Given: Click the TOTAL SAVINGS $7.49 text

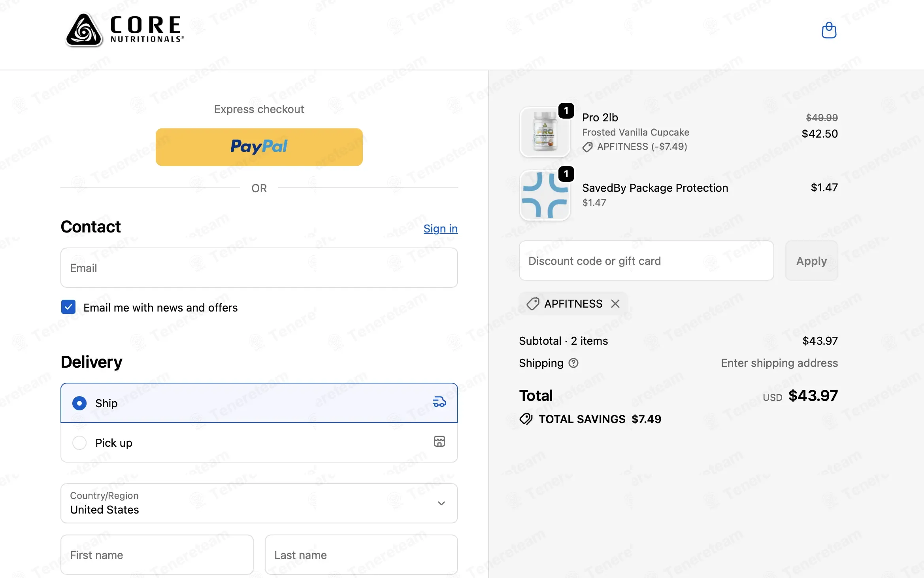Looking at the screenshot, I should point(600,419).
